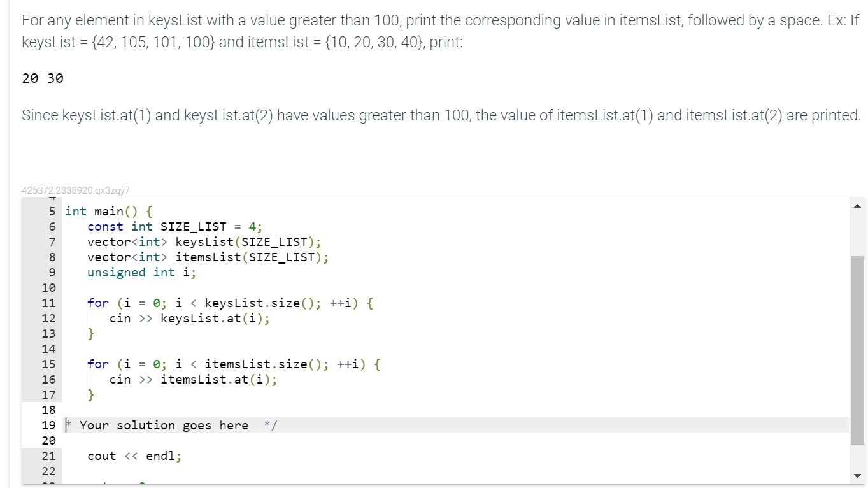Image resolution: width=868 pixels, height=488 pixels.
Task: Click line number 11 in the gutter
Action: pos(48,303)
